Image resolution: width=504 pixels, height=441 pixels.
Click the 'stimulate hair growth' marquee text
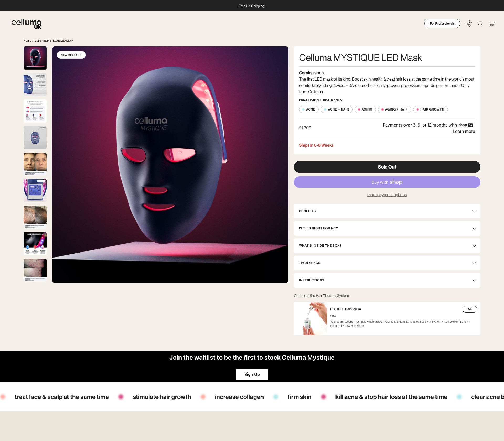162,397
